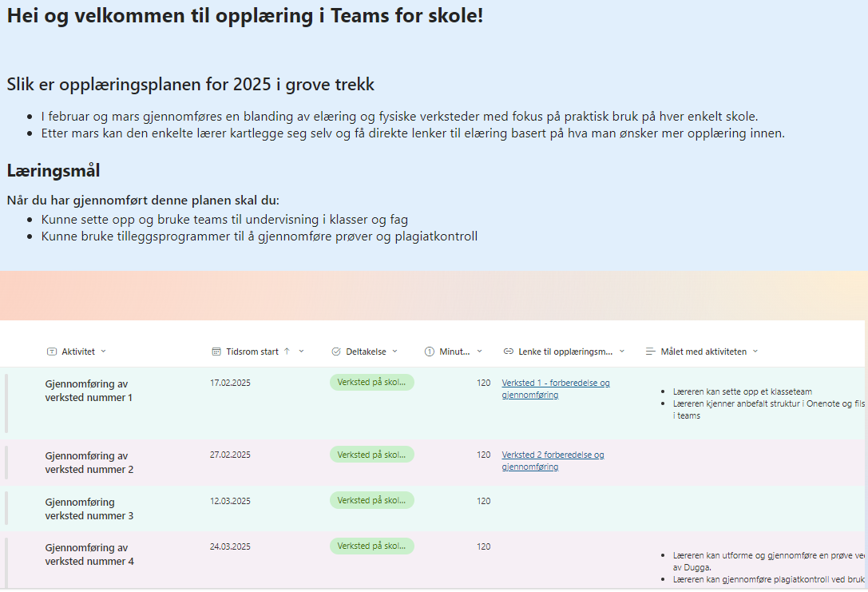The image size is (868, 592).
Task: Click the Verksted på skolen tag dated 24.03.2025
Action: point(371,546)
